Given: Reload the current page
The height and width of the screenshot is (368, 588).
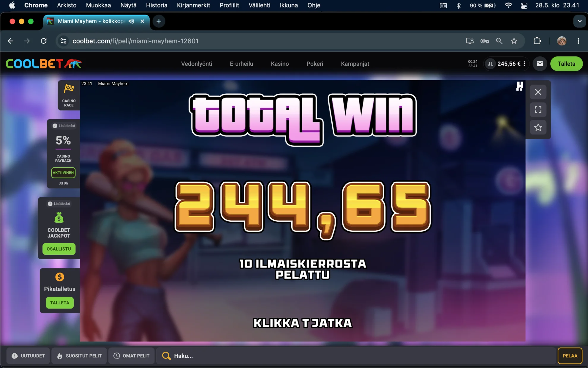Looking at the screenshot, I should coord(44,41).
